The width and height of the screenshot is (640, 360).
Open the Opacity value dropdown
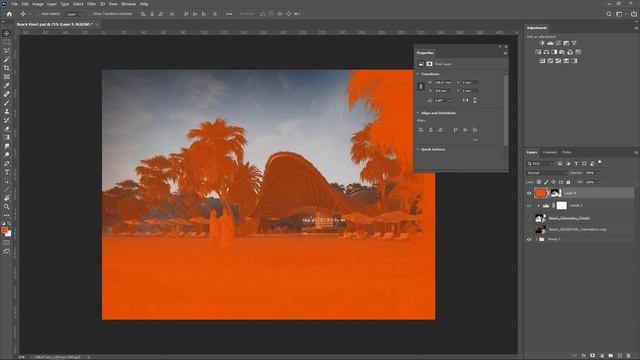[x=598, y=173]
